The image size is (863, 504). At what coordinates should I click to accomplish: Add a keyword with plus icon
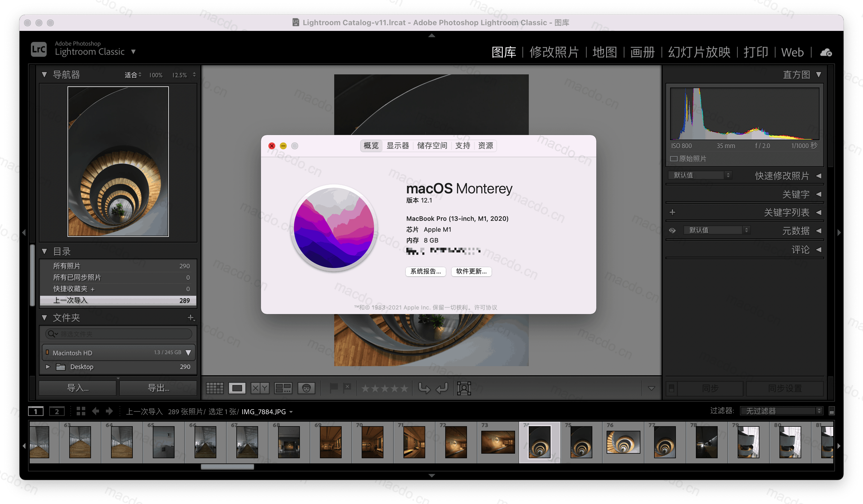click(672, 212)
